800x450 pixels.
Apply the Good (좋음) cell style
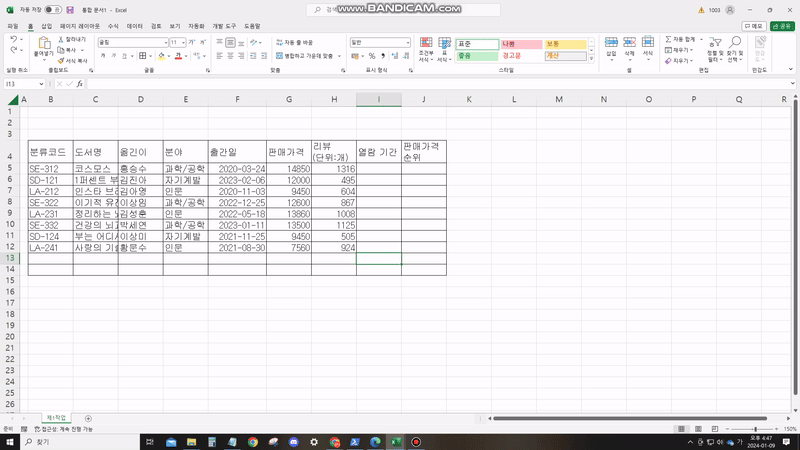(x=477, y=56)
